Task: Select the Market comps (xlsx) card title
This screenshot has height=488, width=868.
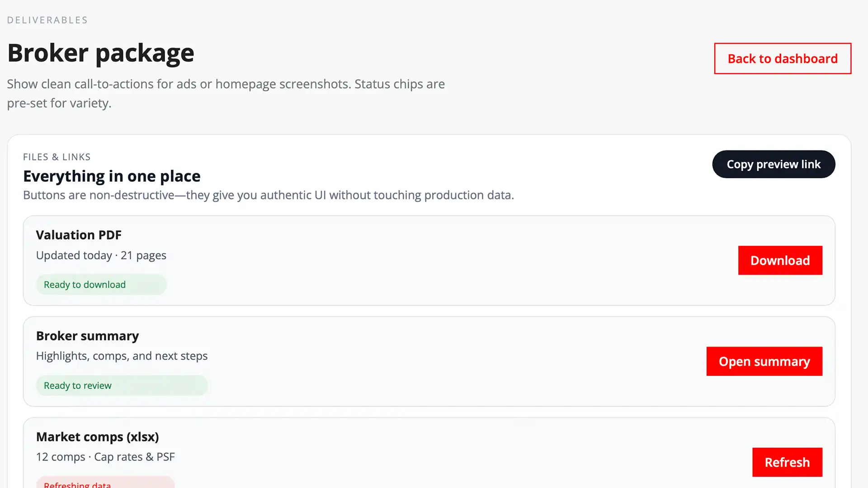Action: pyautogui.click(x=97, y=436)
